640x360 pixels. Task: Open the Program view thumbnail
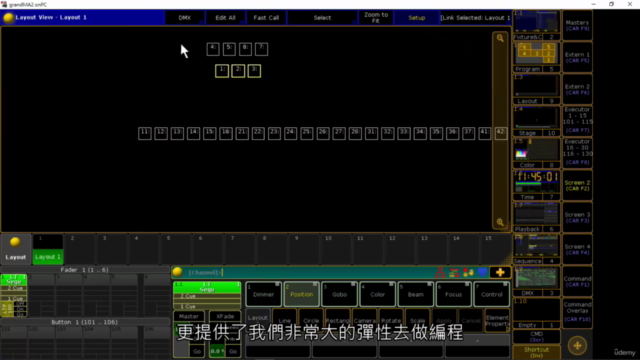pos(536,57)
